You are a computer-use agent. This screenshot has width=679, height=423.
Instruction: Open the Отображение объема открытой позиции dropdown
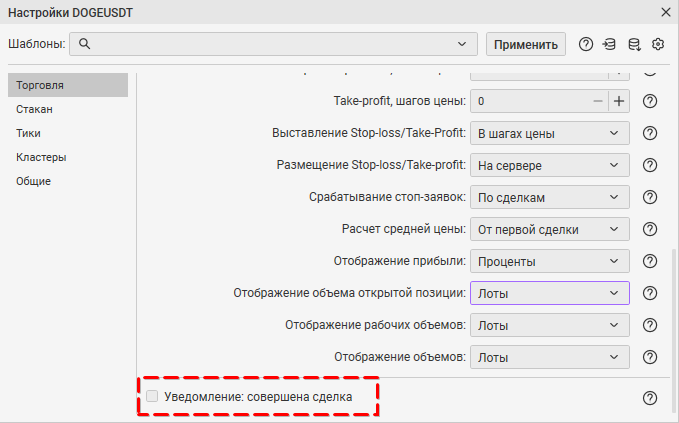point(549,293)
